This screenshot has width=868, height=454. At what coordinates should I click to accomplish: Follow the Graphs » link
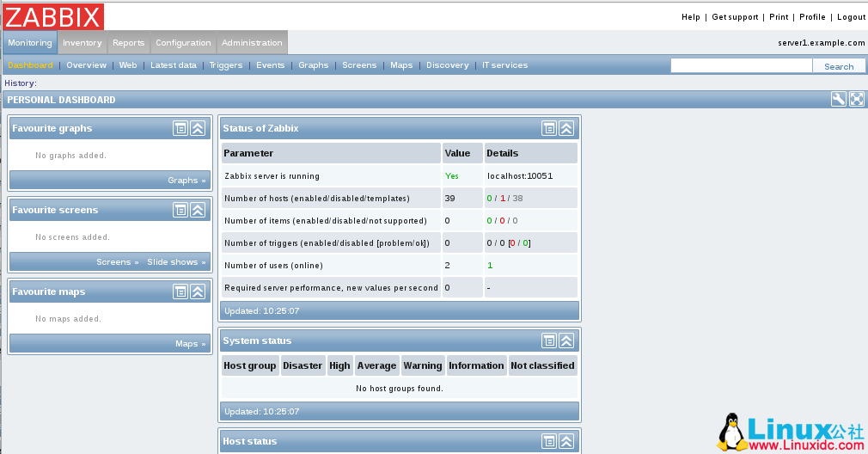186,180
